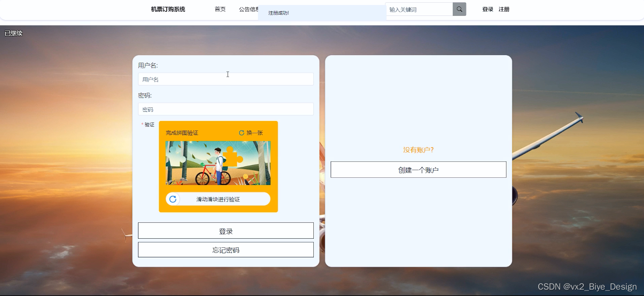644x296 pixels.
Task: Click the 密码: form label
Action: pyautogui.click(x=145, y=95)
